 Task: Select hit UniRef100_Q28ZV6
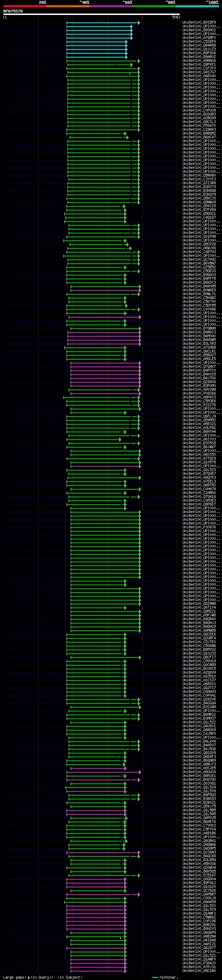(x=199, y=699)
